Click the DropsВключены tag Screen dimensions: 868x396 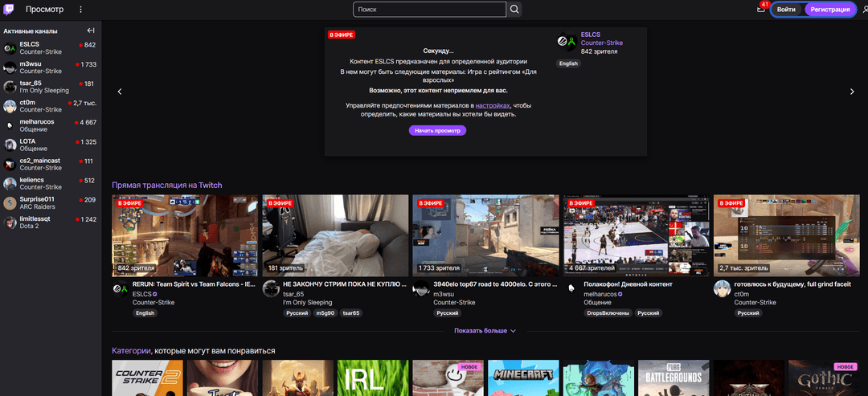608,313
